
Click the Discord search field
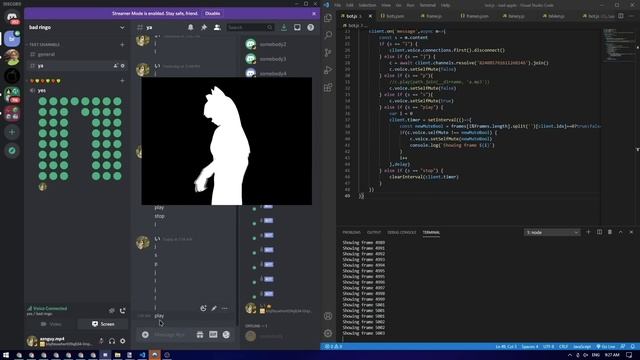(250, 27)
